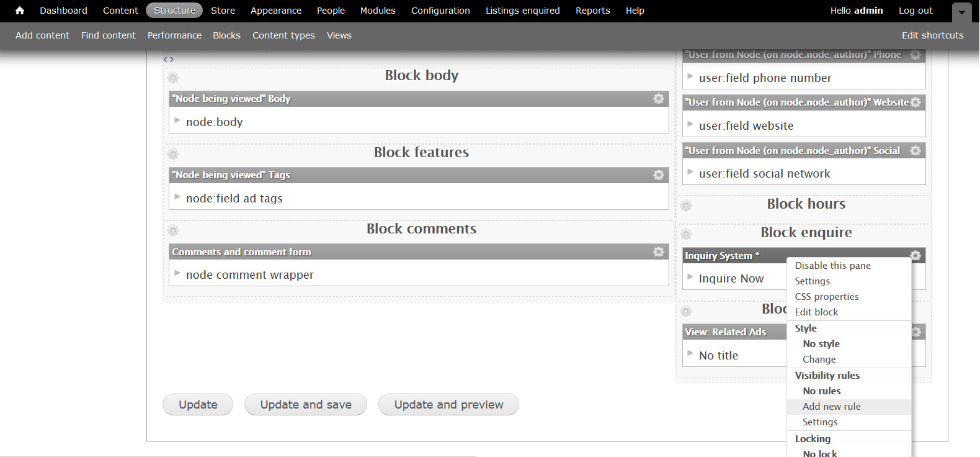
Task: Click the Block hours region gear icon
Action: pyautogui.click(x=686, y=206)
